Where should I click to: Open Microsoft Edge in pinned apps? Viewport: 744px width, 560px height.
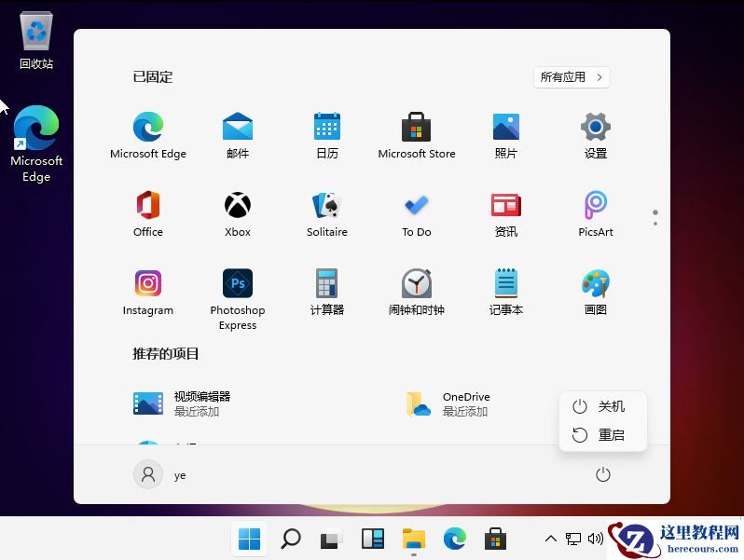tap(148, 135)
